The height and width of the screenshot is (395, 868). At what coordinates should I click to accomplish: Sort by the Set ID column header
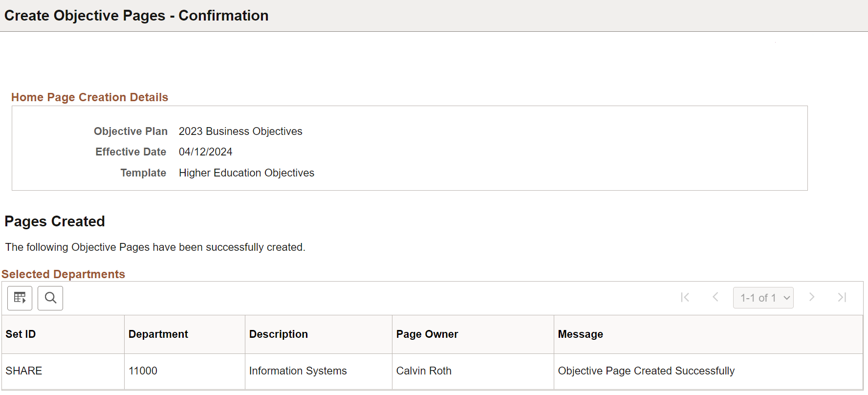[x=21, y=334]
